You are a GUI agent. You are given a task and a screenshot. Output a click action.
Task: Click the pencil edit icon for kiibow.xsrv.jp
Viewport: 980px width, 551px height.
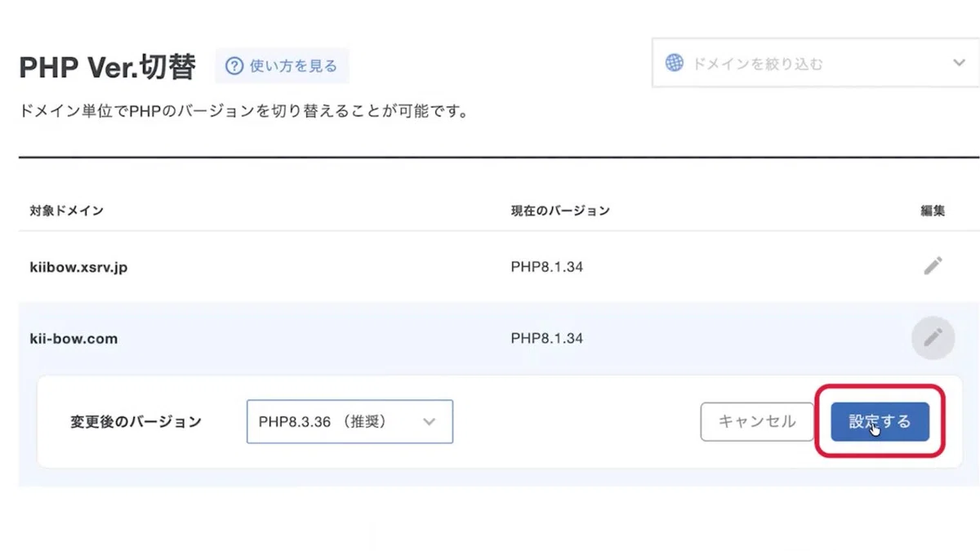(x=933, y=266)
